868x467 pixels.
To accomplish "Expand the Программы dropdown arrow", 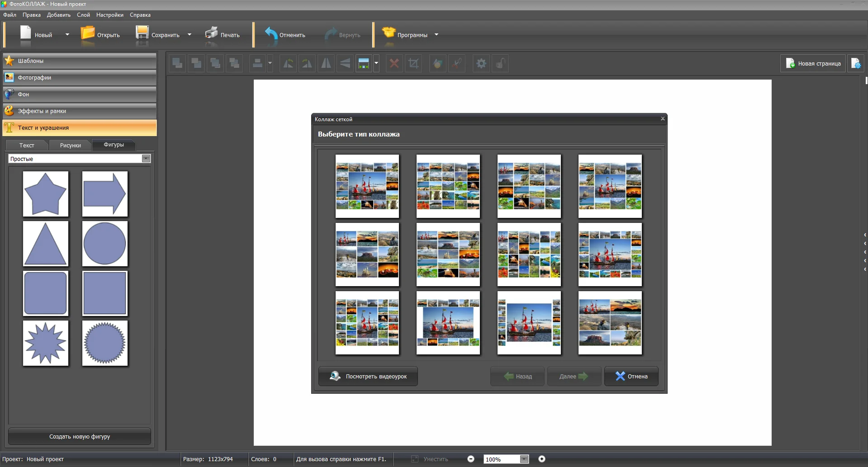I will (x=436, y=35).
